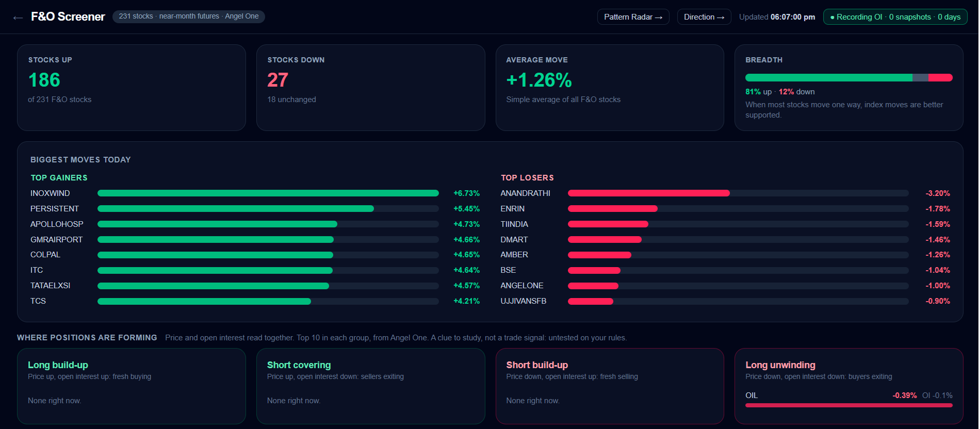Image resolution: width=980 pixels, height=429 pixels.
Task: Select TATAELXSI in Top Gainers
Action: tap(50, 286)
